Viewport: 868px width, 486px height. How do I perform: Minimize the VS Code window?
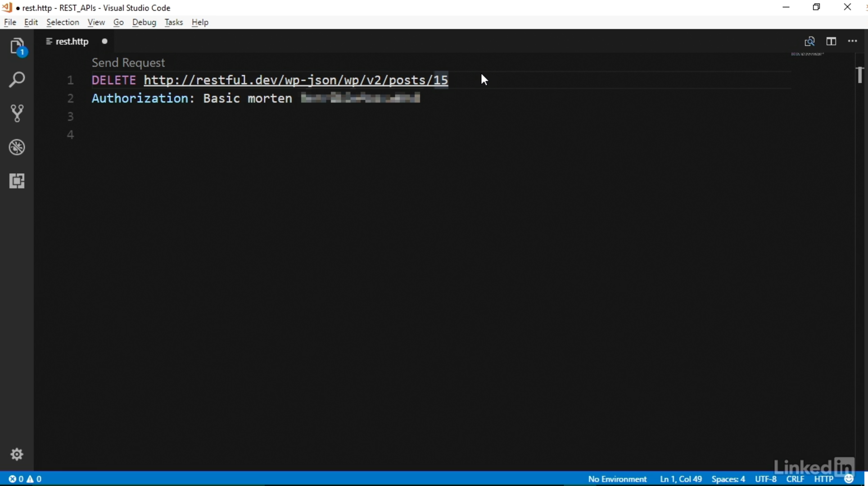[x=786, y=7]
